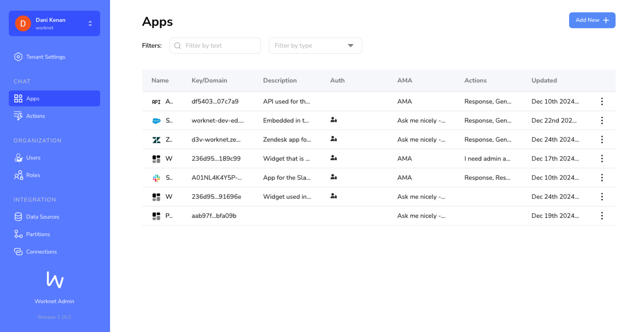The image size is (644, 332).
Task: Click the search magnifier icon in the text filter
Action: click(178, 46)
